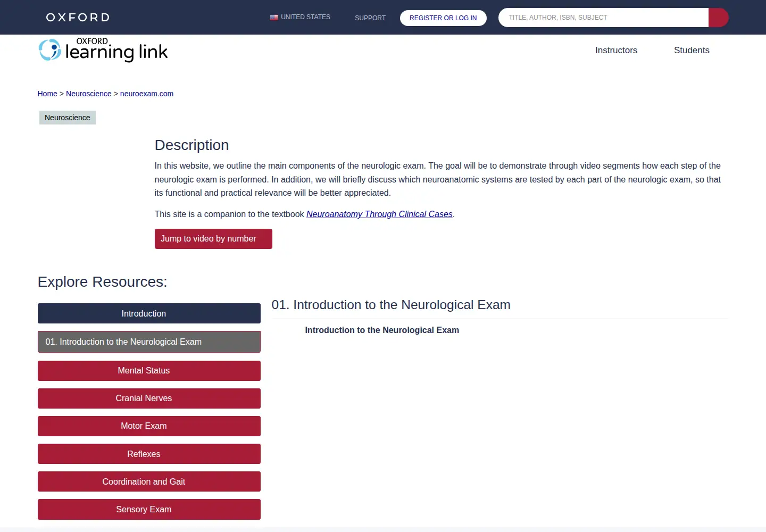Expand the Coordination and Gait section
Viewport: 766px width, 532px height.
pos(149,481)
